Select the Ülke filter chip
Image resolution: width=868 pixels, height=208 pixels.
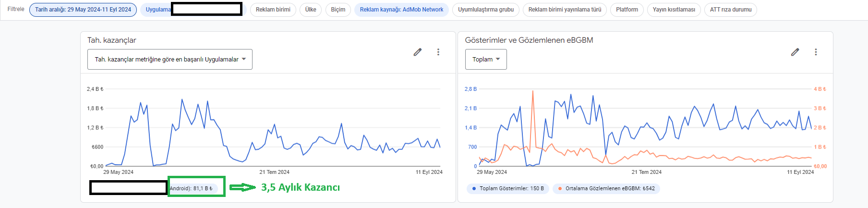pos(311,10)
